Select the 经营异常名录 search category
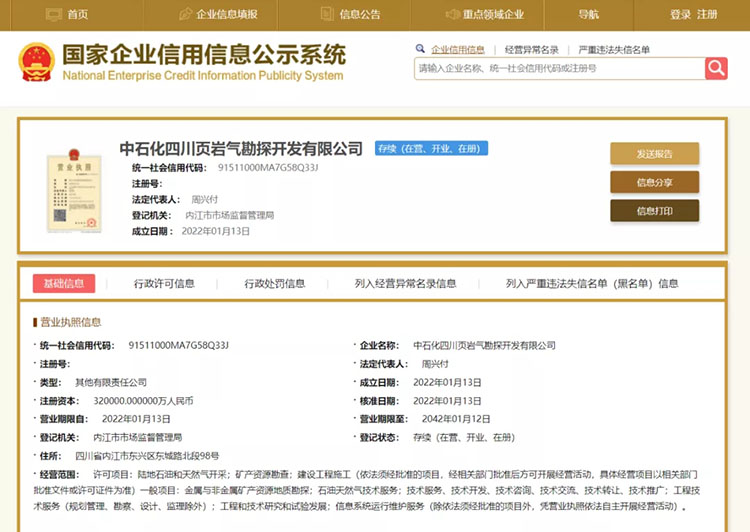750x532 pixels. [531, 50]
